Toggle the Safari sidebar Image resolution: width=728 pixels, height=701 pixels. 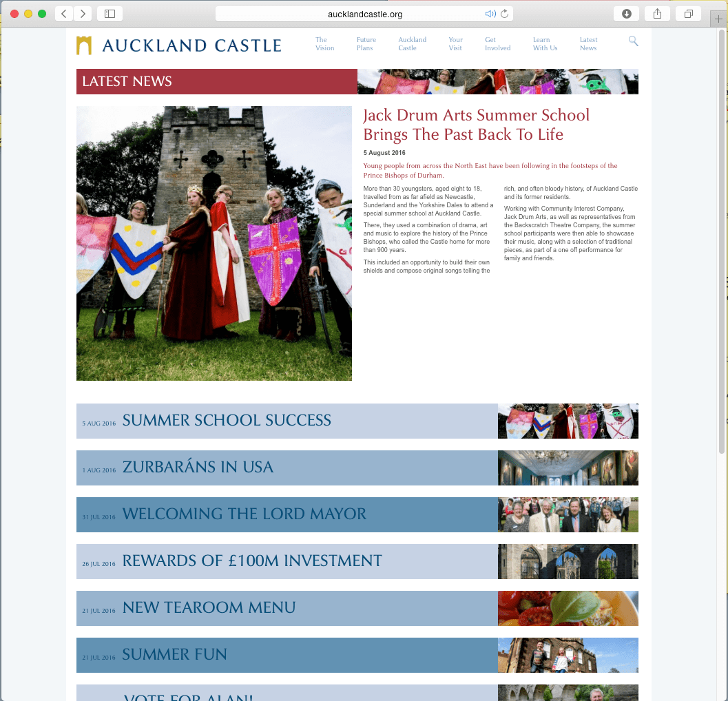coord(109,12)
